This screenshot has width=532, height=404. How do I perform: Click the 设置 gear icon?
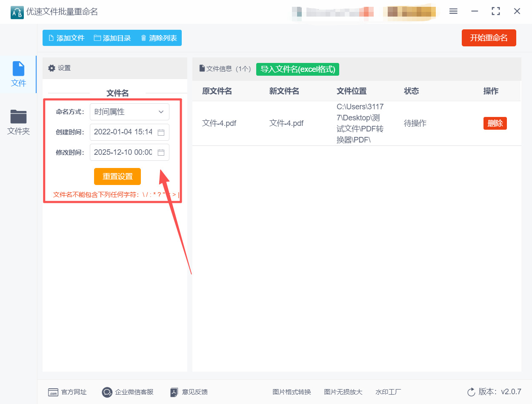click(x=51, y=68)
